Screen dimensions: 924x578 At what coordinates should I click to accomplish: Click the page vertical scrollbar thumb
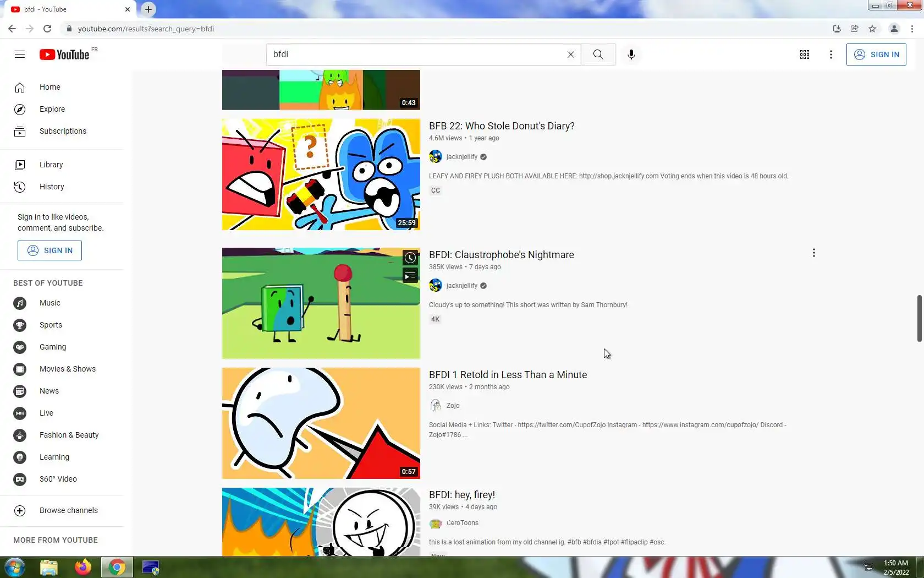[919, 318]
